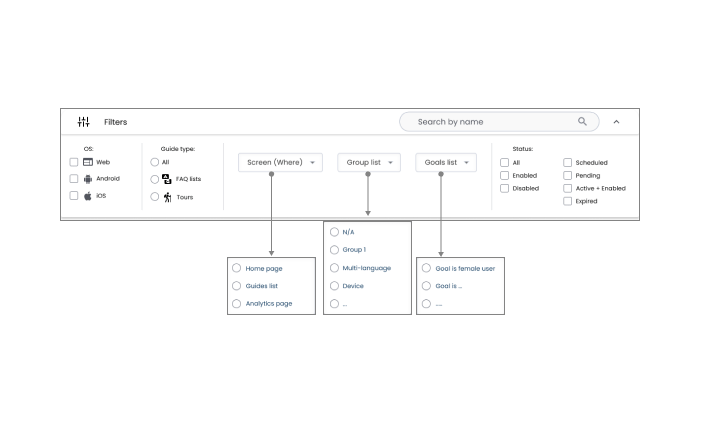The width and height of the screenshot is (703, 424).
Task: Open the Screen (Where) dropdown
Action: click(280, 162)
